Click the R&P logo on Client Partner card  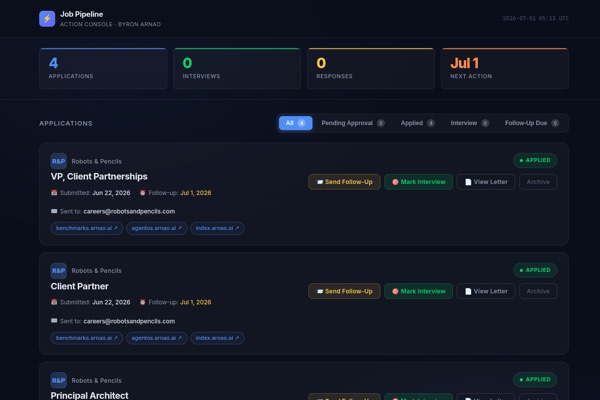[59, 271]
